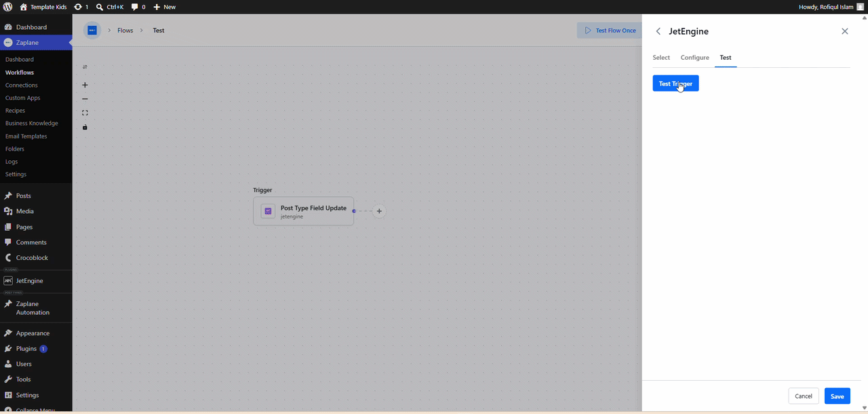868x414 pixels.
Task: Open comments bubble in admin bar
Action: [x=138, y=7]
